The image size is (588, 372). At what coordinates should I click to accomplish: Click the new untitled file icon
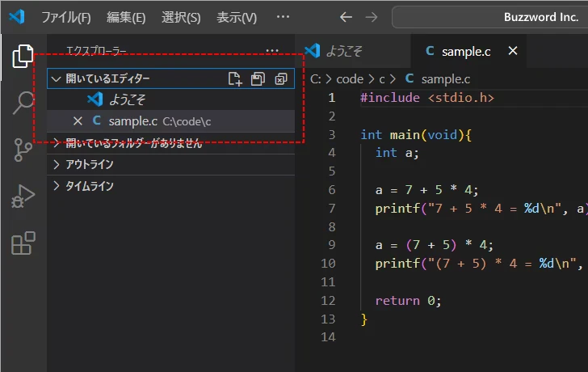point(235,78)
